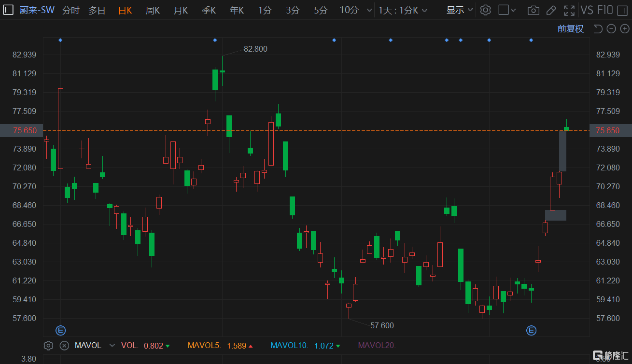Switch to the 分时 tab
Image resolution: width=632 pixels, height=364 pixels.
[x=71, y=10]
